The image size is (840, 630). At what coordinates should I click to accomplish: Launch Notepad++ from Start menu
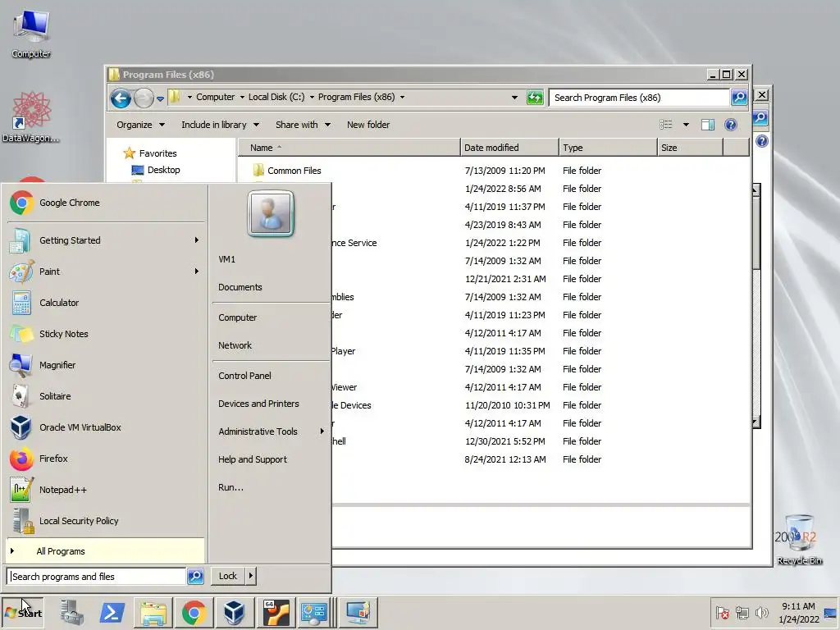coord(106,490)
